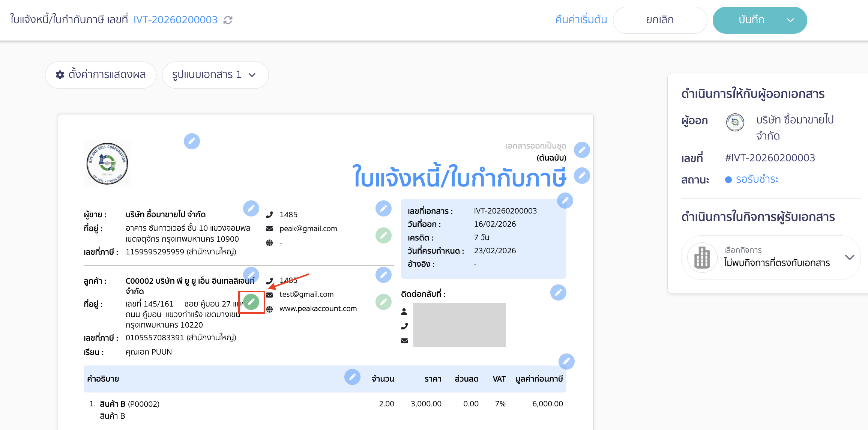This screenshot has width=868, height=430.
Task: Expand the บันทึก save options chevron
Action: 791,20
